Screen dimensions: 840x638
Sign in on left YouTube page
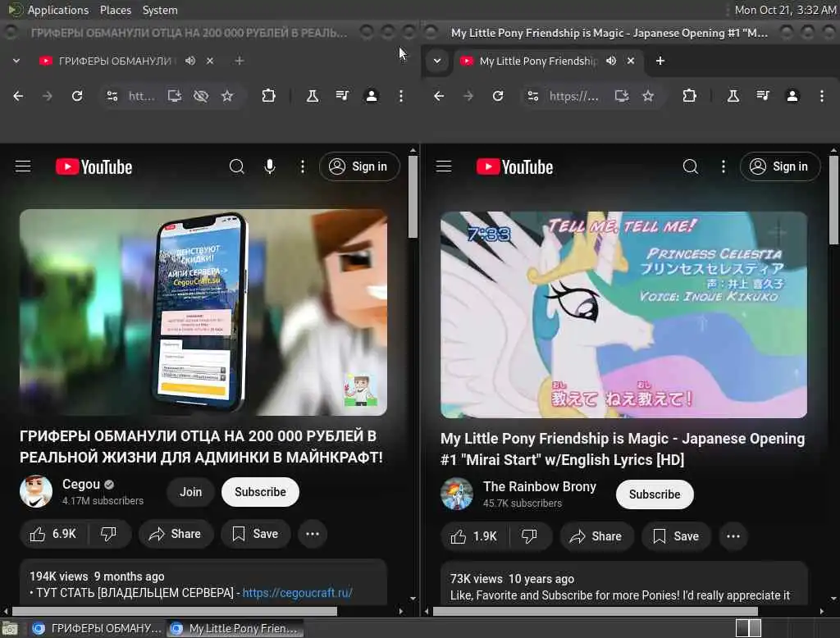pos(359,166)
